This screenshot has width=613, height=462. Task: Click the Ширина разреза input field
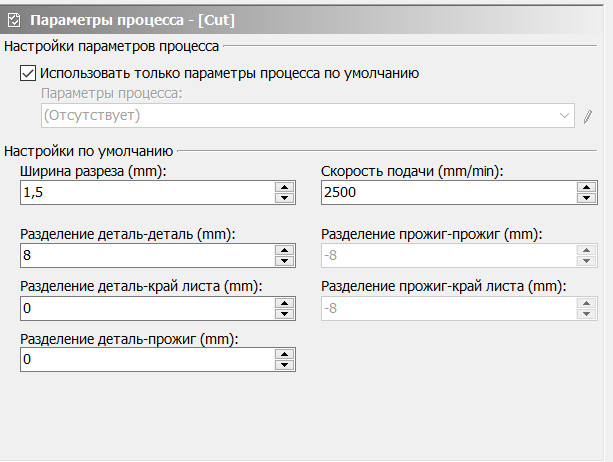146,192
